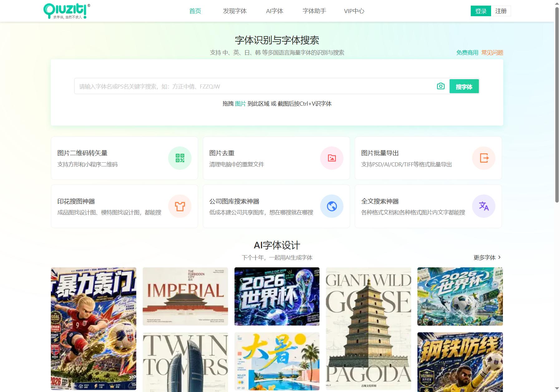The height and width of the screenshot is (392, 560).
Task: Click the page vertical scrollbar thumb
Action: 557,105
